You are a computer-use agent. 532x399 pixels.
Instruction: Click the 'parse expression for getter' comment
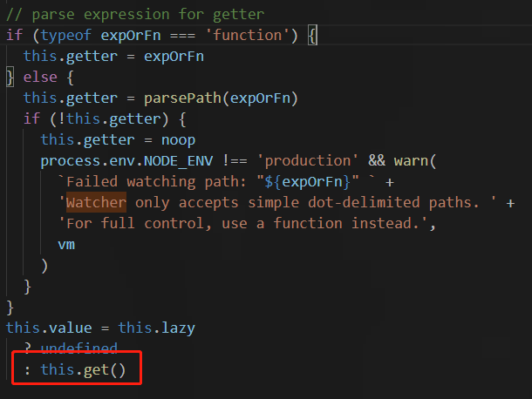click(x=135, y=15)
